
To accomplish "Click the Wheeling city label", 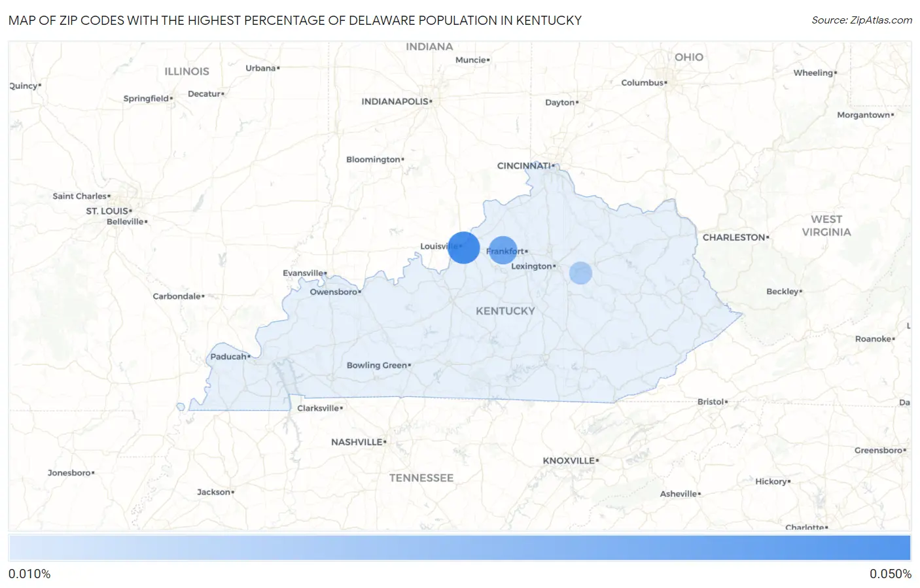I will point(813,73).
